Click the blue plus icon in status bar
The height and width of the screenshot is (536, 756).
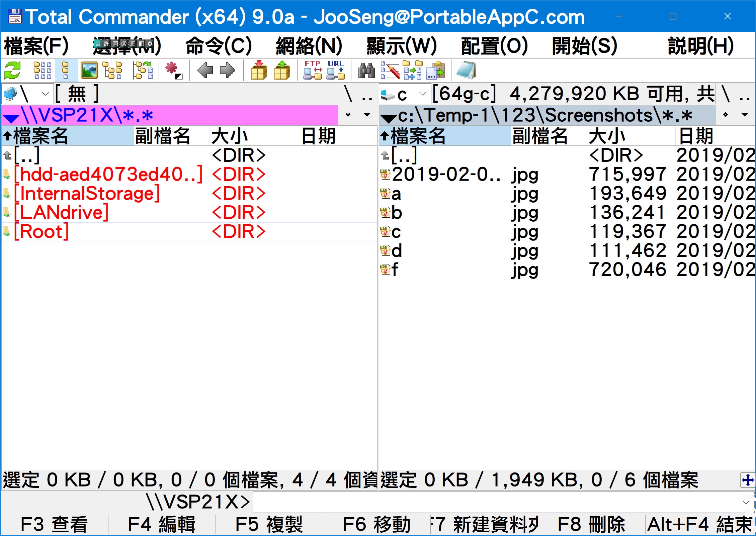point(747,480)
